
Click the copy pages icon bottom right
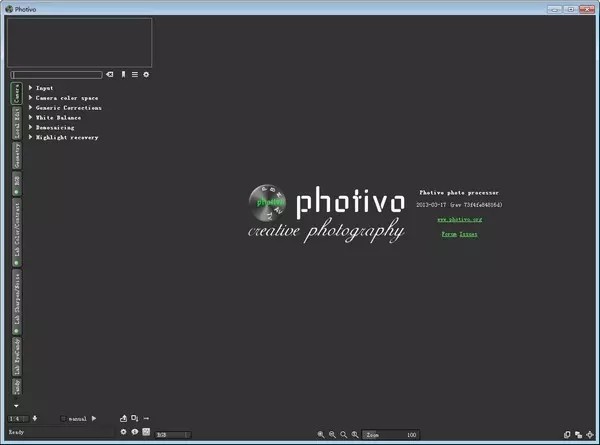[567, 435]
